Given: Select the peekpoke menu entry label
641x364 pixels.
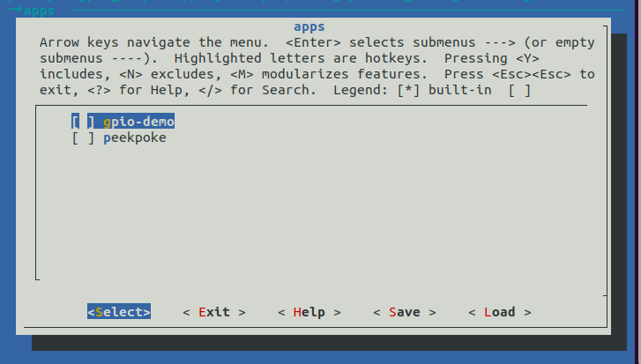Looking at the screenshot, I should 134,137.
